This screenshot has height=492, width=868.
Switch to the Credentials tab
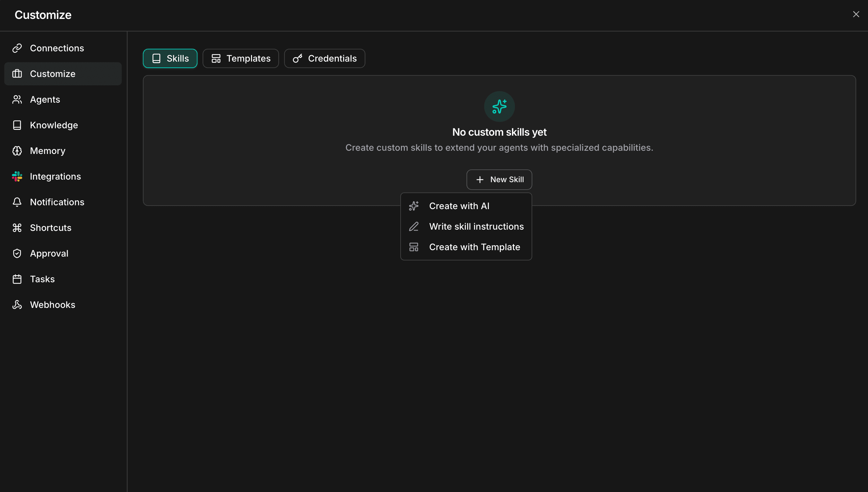point(324,58)
